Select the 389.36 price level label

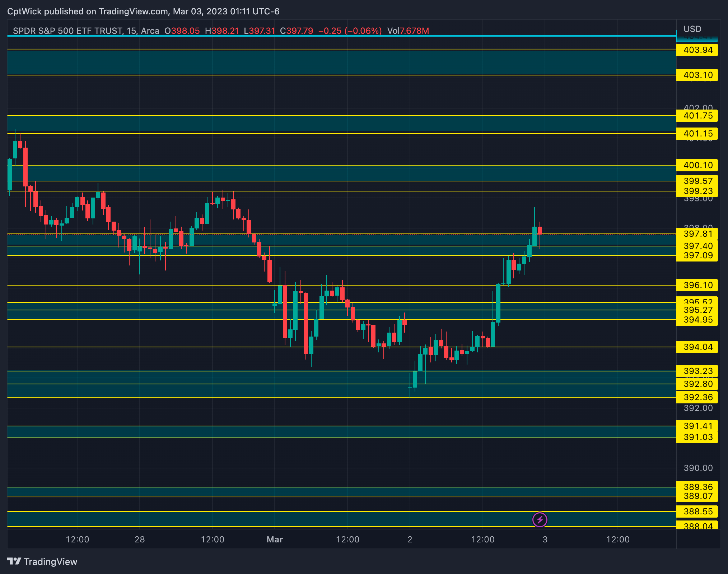click(x=697, y=487)
